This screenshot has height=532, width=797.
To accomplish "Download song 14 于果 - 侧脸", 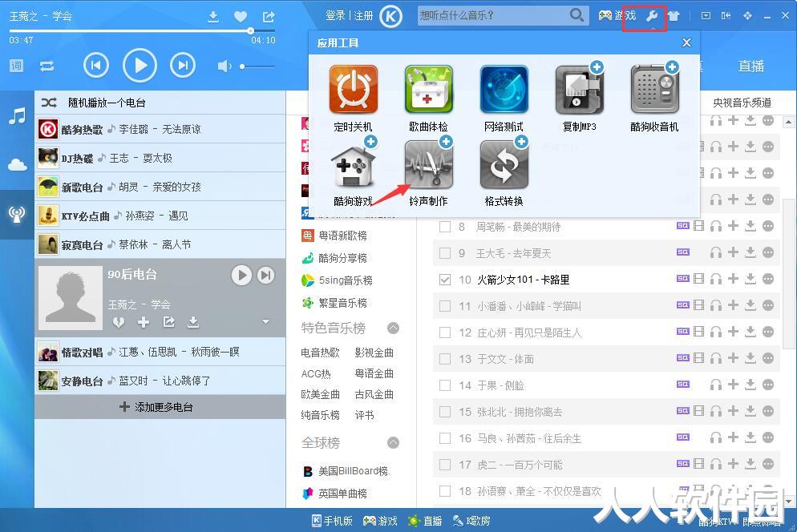I will click(x=750, y=385).
